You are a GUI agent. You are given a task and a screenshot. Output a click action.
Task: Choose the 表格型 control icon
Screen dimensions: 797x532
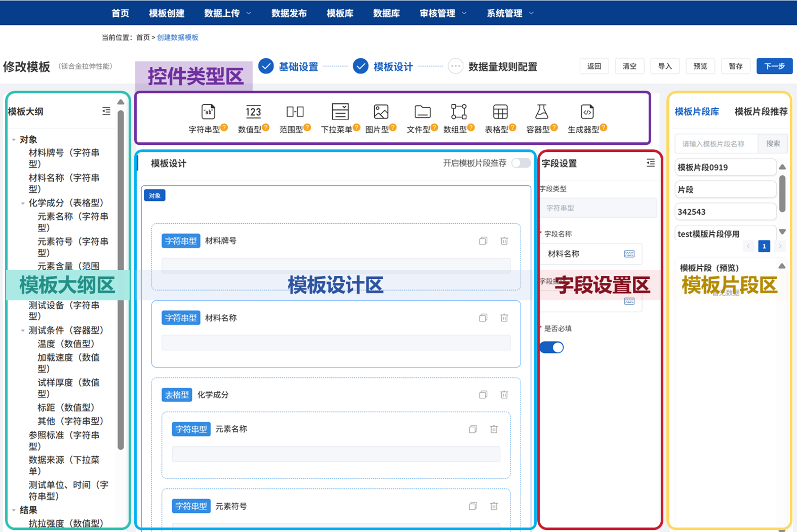(x=500, y=112)
